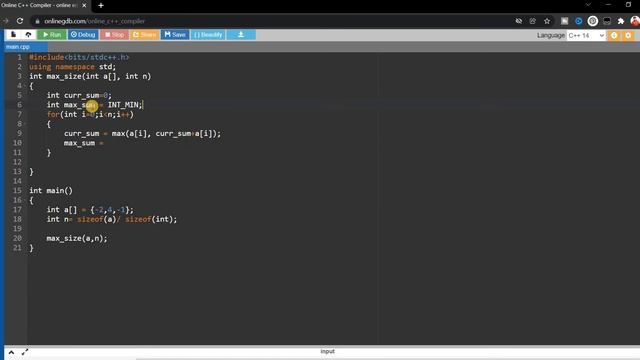Click the white ringed extension icon
The height and width of the screenshot is (360, 640).
coord(593,21)
